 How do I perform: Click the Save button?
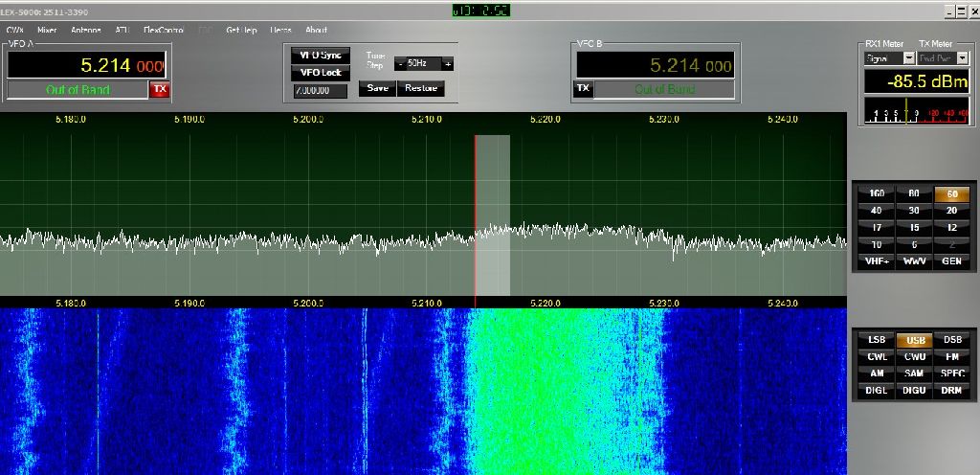pyautogui.click(x=377, y=88)
